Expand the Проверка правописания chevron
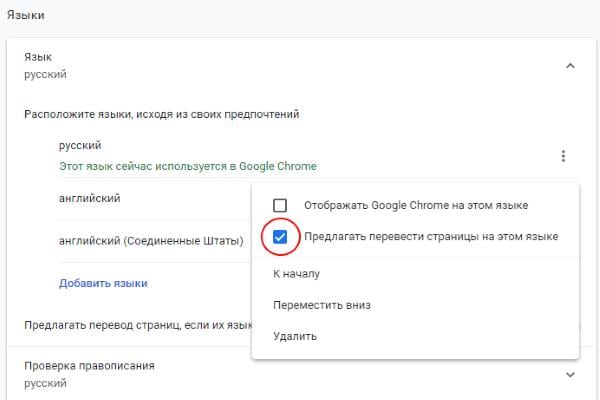Screen dimensions: 600x400 click(570, 374)
